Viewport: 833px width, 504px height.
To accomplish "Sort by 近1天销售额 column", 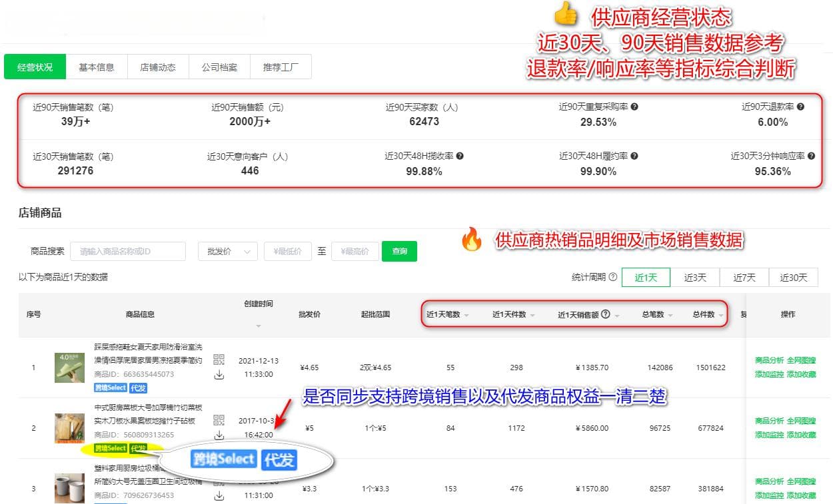I will 618,315.
